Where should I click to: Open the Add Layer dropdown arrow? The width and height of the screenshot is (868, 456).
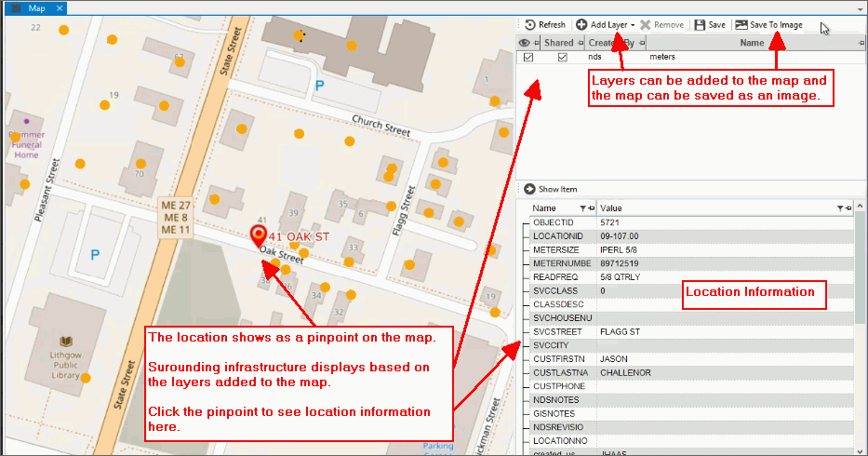pos(634,25)
